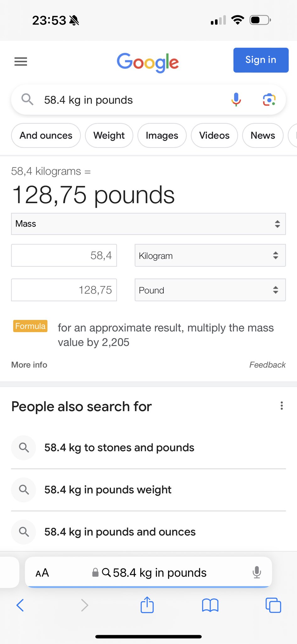Open Google Lens camera search

[x=269, y=100]
